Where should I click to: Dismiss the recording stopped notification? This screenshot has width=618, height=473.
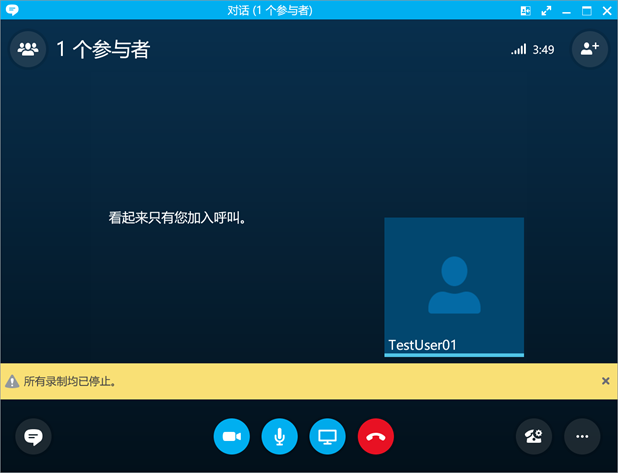point(605,381)
